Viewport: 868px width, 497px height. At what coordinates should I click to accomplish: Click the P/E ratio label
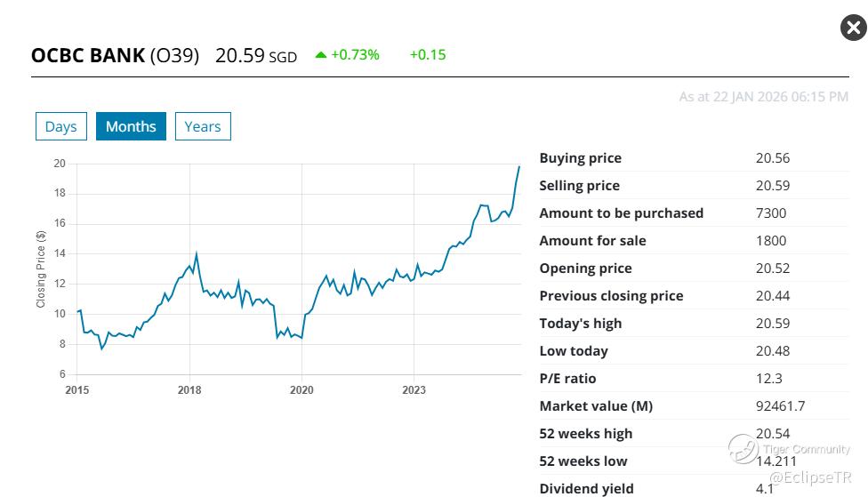point(567,379)
